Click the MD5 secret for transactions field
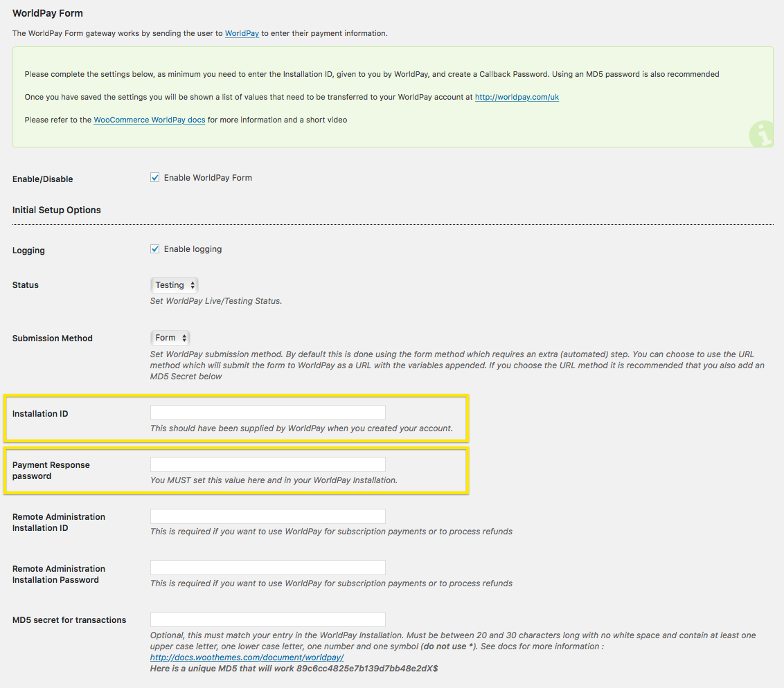Screen dimensions: 784x688 click(x=267, y=619)
